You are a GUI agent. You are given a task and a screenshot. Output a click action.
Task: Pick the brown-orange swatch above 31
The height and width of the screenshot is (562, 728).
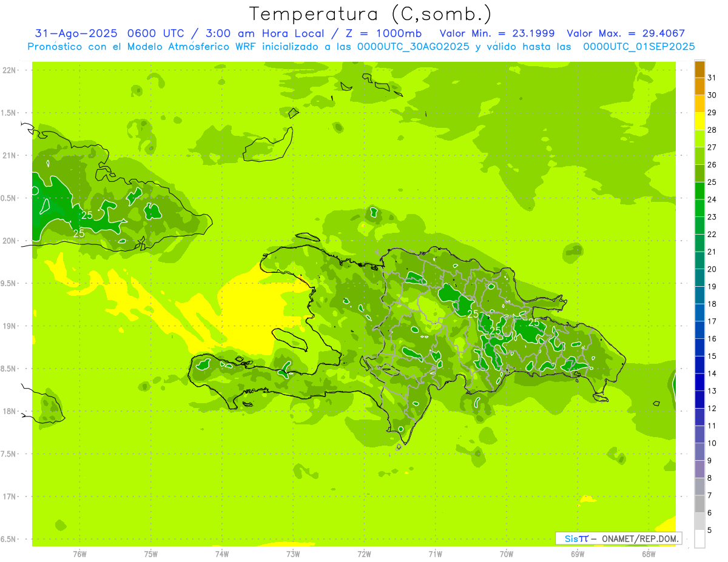coord(699,69)
